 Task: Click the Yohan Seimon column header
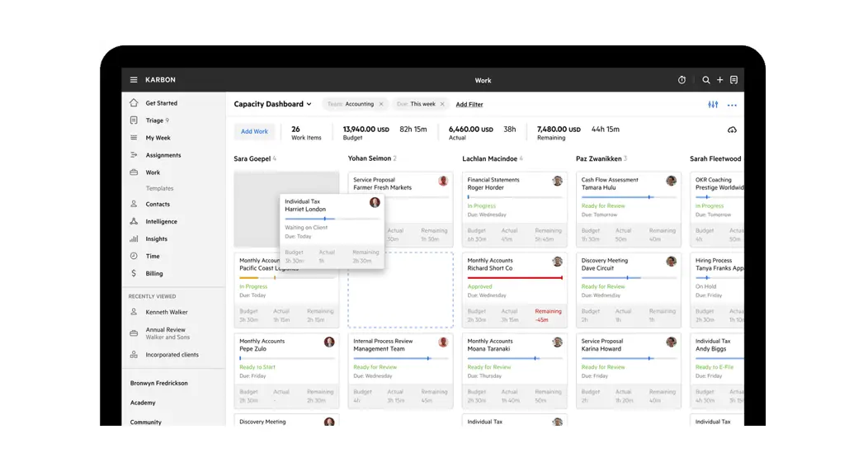coord(370,158)
